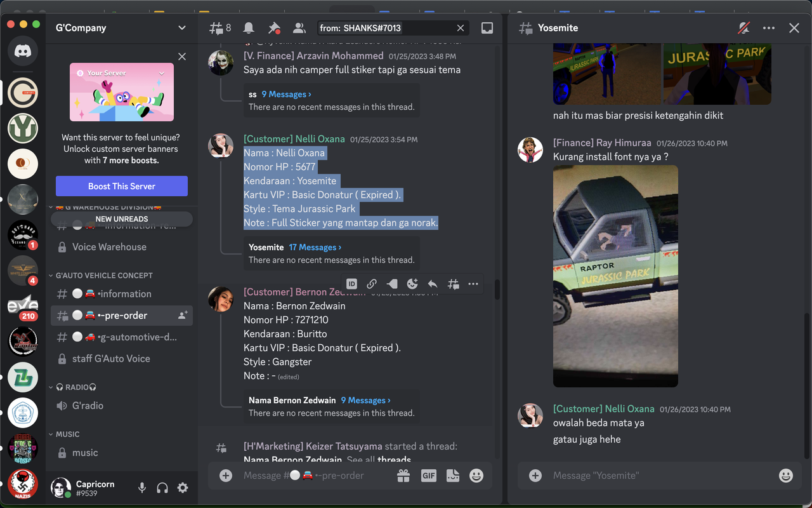Open the locked music channel

pyautogui.click(x=122, y=453)
